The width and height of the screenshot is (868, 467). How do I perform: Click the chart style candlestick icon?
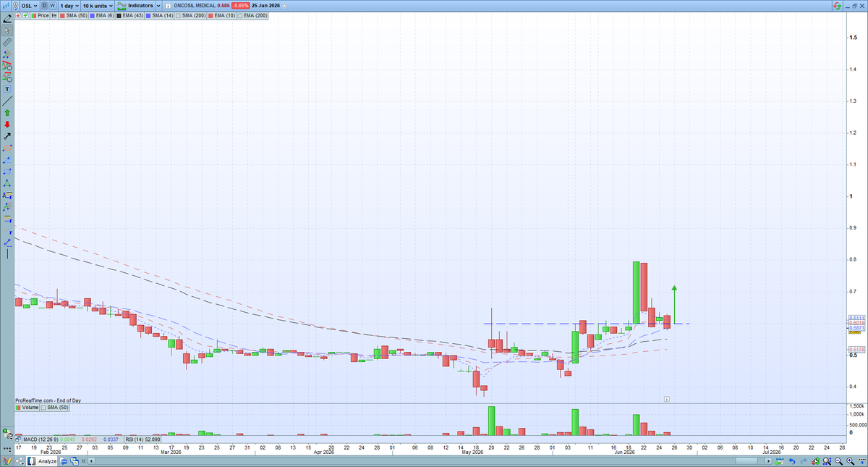[x=5, y=5]
